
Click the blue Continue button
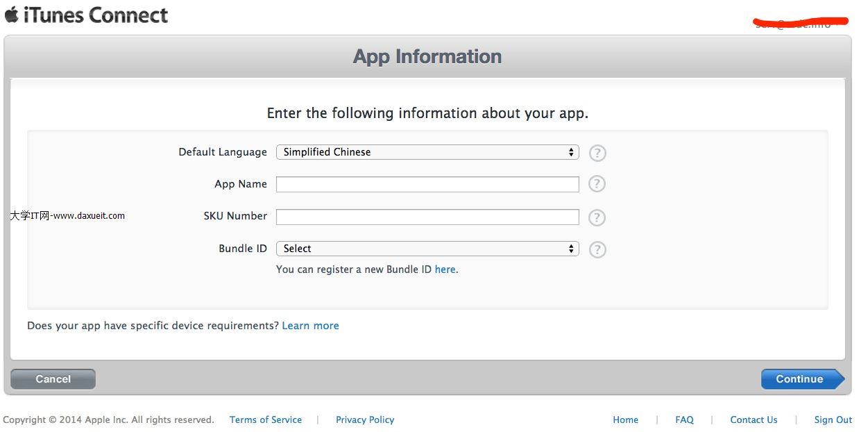tap(800, 379)
